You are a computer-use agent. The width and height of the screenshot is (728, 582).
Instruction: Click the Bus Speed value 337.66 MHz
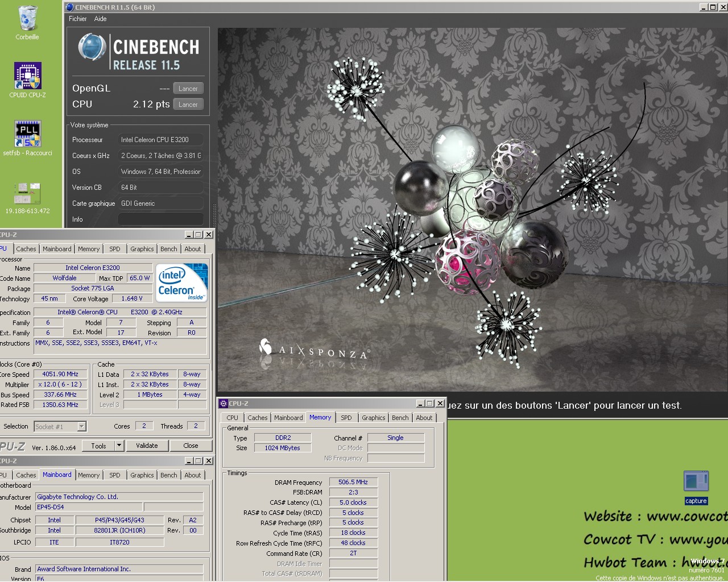point(60,394)
